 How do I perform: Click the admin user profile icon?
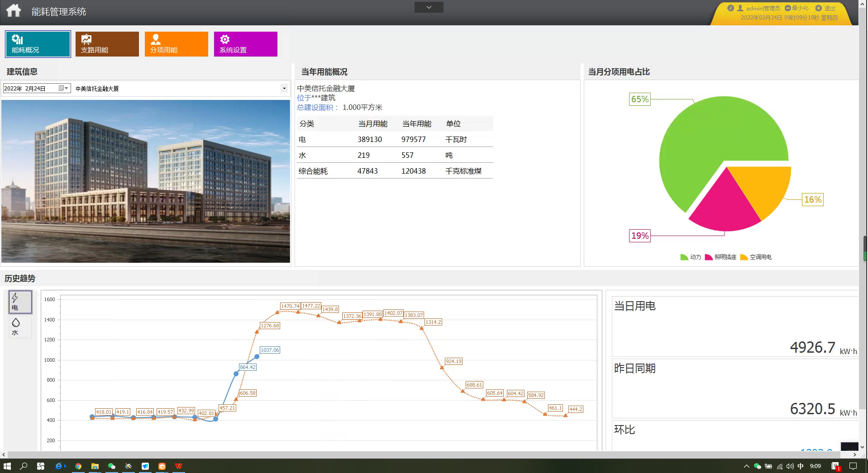(740, 8)
